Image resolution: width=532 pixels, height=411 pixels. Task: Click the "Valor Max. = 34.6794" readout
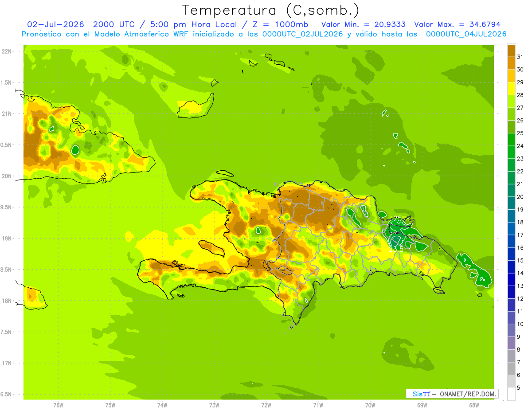tap(457, 24)
